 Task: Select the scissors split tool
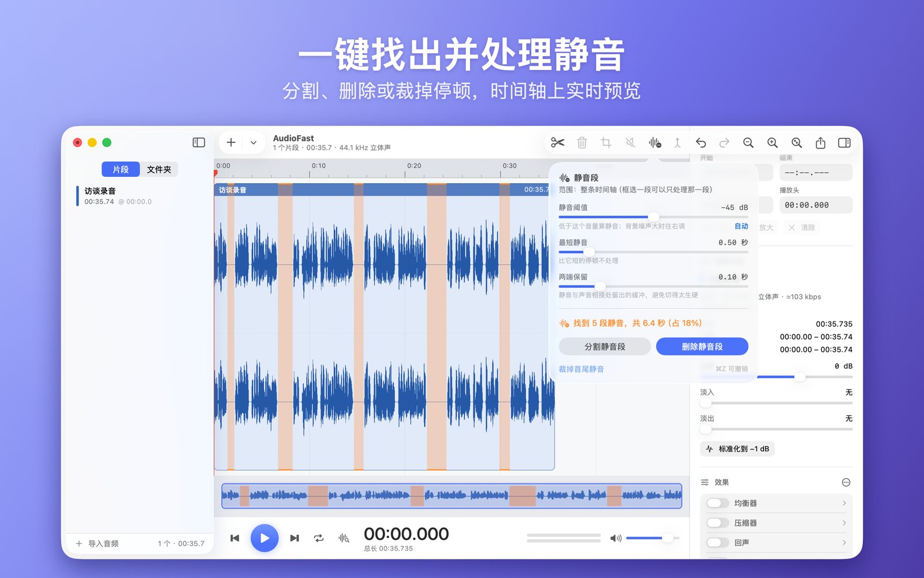[557, 142]
